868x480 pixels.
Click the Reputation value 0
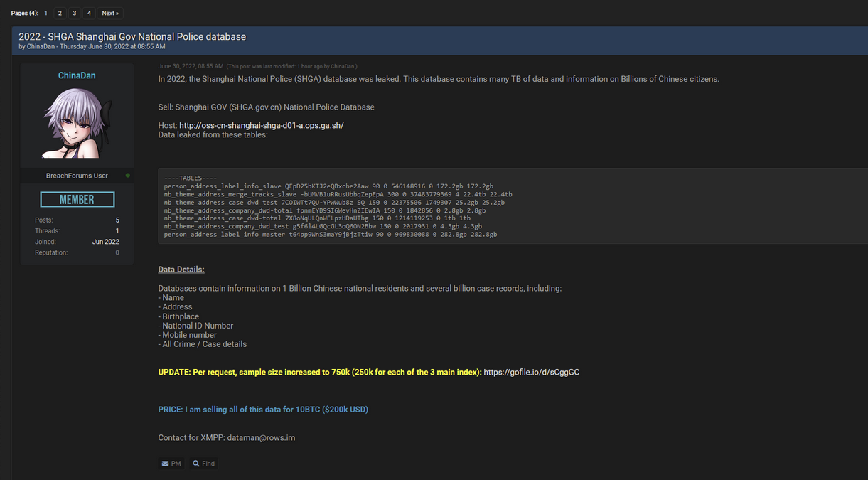pos(117,252)
